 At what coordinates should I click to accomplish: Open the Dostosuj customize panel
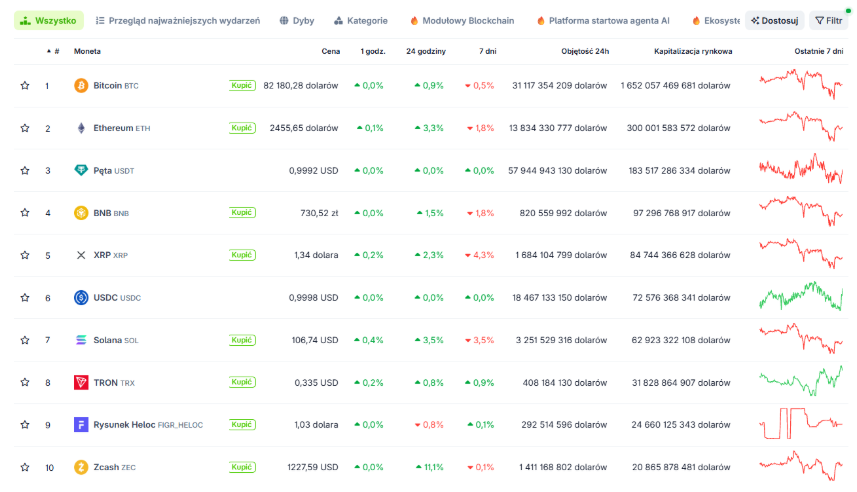pyautogui.click(x=774, y=20)
